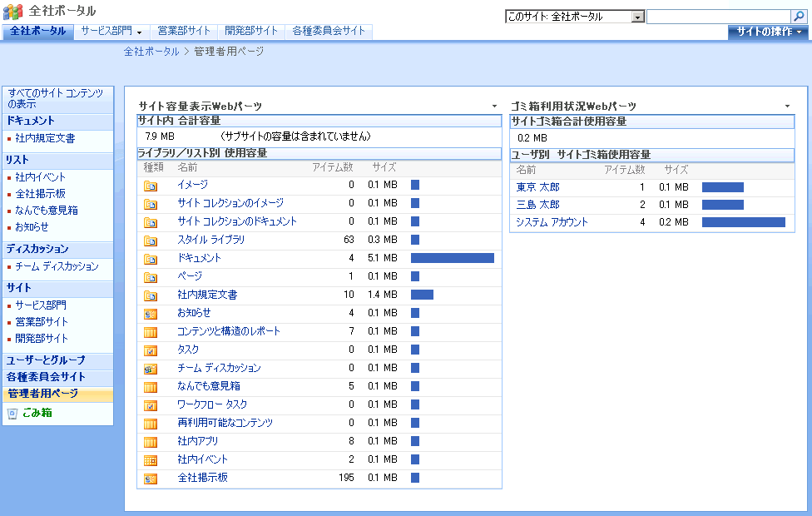
Task: Click the list icon next to お知らせ
Action: [x=151, y=313]
